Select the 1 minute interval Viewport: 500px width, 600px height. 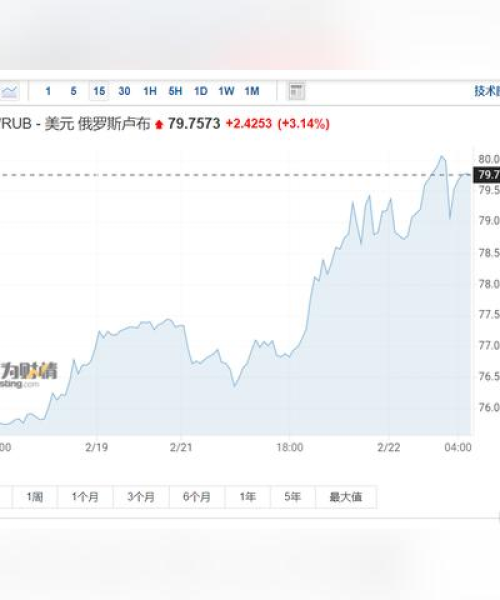pyautogui.click(x=48, y=91)
